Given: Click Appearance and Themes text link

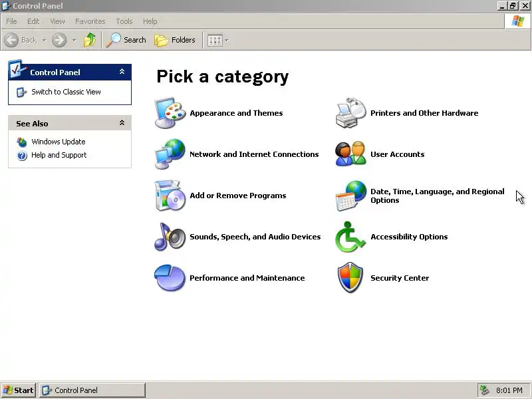Looking at the screenshot, I should 236,113.
